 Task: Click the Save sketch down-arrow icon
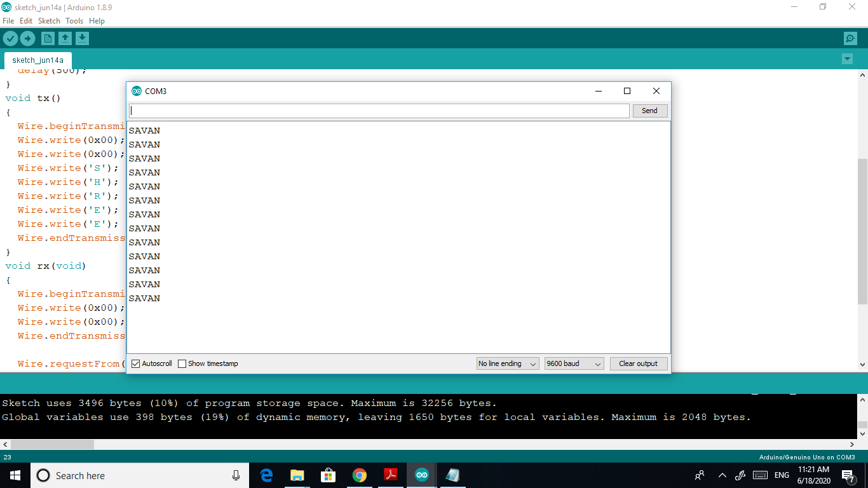point(82,39)
